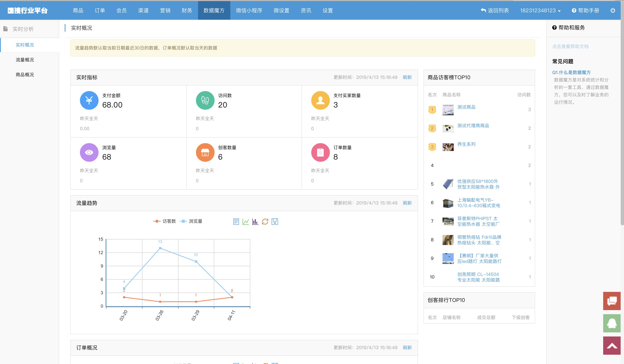Image resolution: width=624 pixels, height=364 pixels.
Task: Click the platform logo
Action: [x=28, y=10]
